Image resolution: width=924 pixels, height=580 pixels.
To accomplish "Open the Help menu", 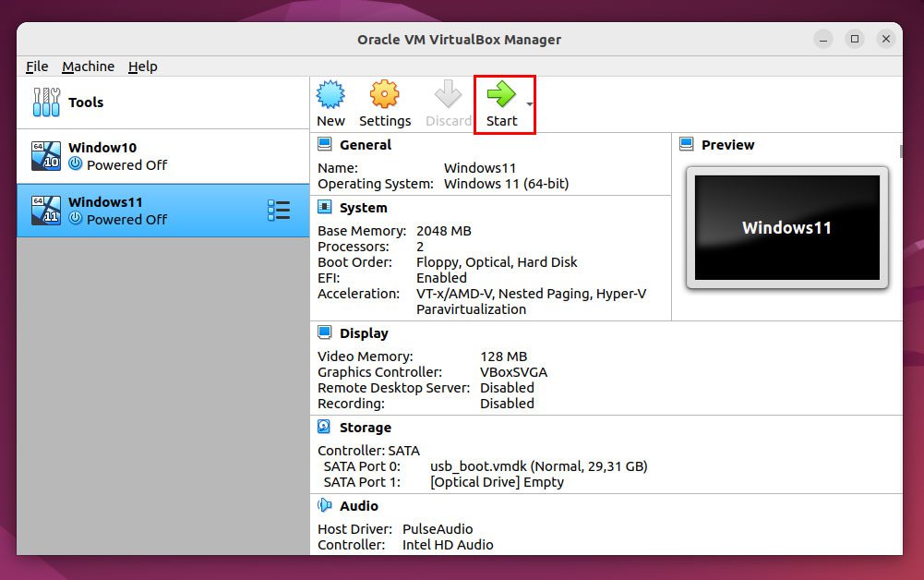I will [x=143, y=66].
